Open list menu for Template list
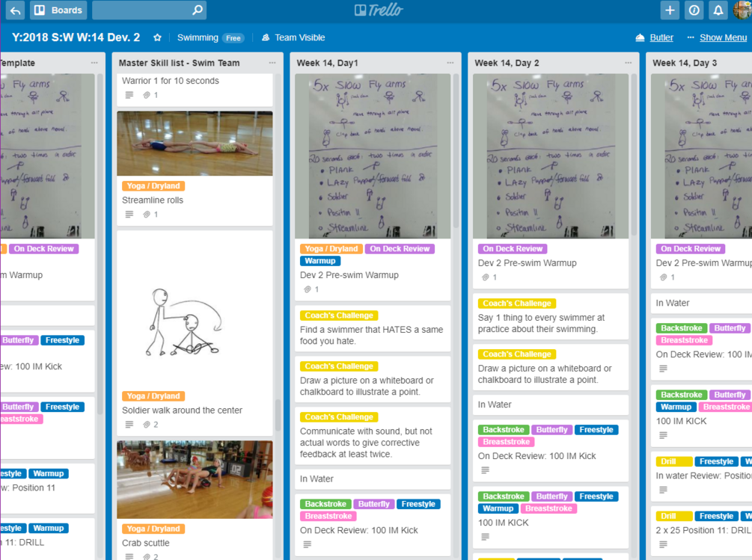 (x=94, y=63)
